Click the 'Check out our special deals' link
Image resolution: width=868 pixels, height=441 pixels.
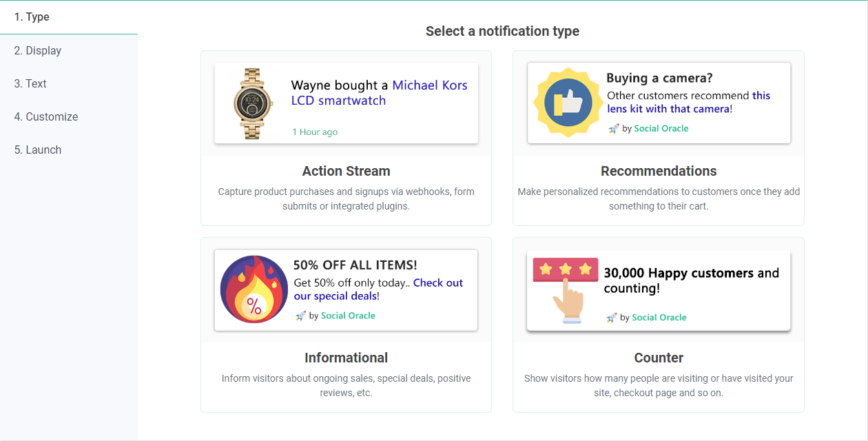pyautogui.click(x=437, y=283)
